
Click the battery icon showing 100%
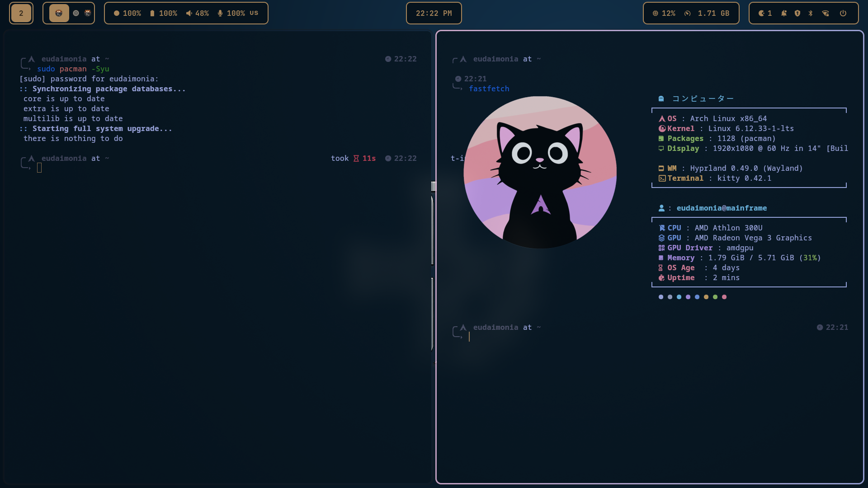click(x=152, y=13)
